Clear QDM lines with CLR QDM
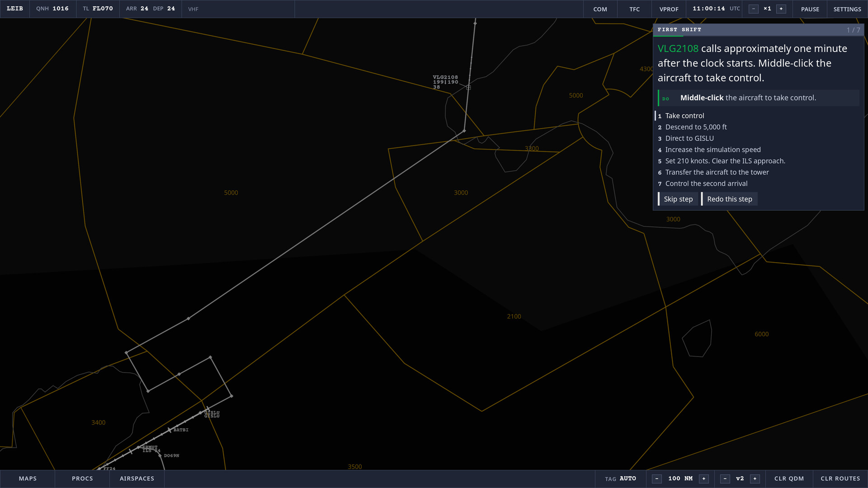Viewport: 868px width, 488px height. pyautogui.click(x=789, y=479)
